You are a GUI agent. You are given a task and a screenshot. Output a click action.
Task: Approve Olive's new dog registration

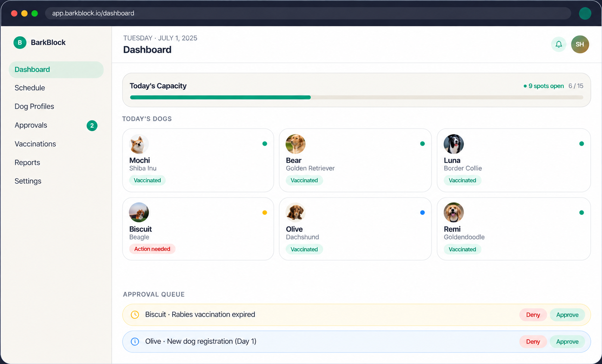[x=567, y=342]
